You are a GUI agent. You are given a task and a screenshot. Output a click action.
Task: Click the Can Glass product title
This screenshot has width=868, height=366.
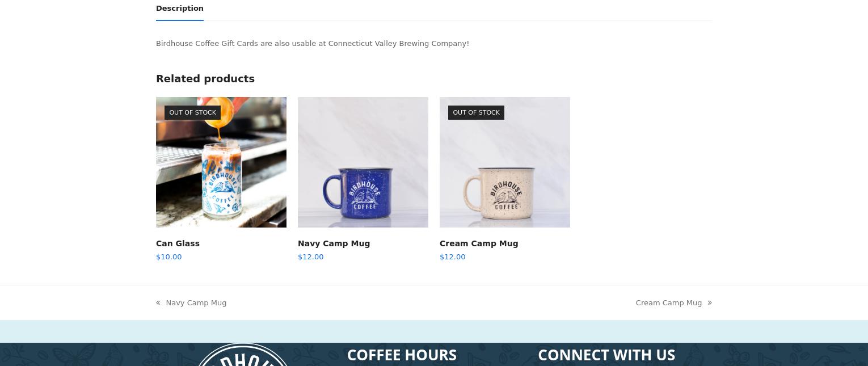[x=178, y=243]
